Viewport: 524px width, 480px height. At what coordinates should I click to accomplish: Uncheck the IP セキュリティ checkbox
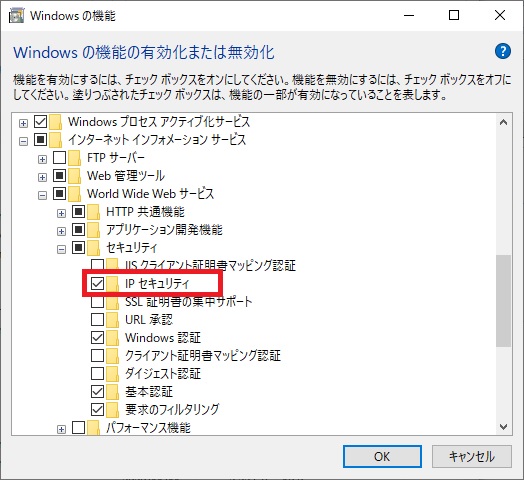(x=97, y=284)
